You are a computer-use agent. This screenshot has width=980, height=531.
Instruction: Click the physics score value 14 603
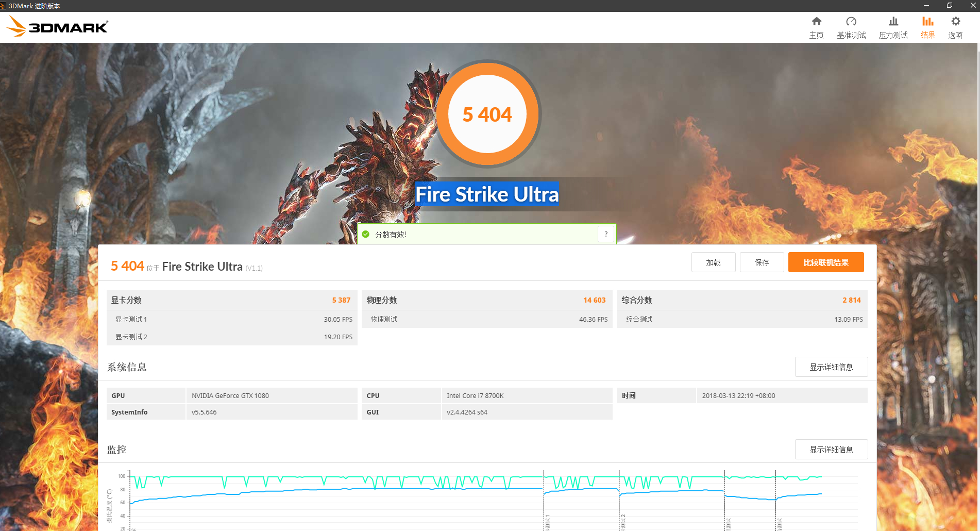click(x=594, y=300)
